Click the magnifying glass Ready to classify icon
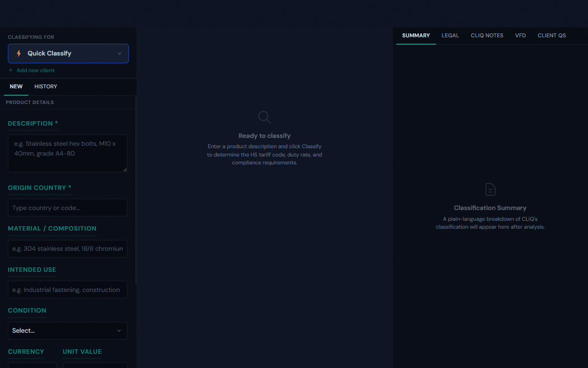 point(264,117)
